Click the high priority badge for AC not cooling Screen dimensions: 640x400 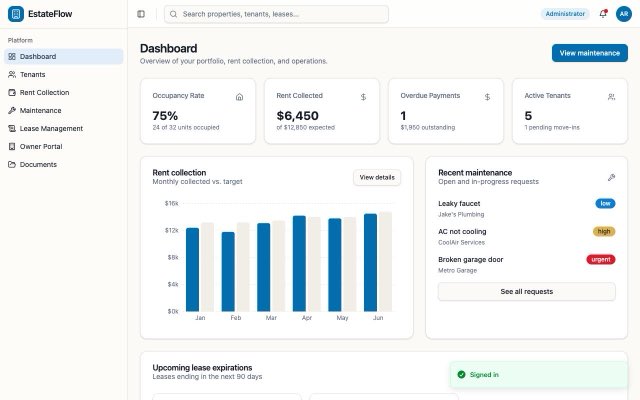pyautogui.click(x=604, y=231)
